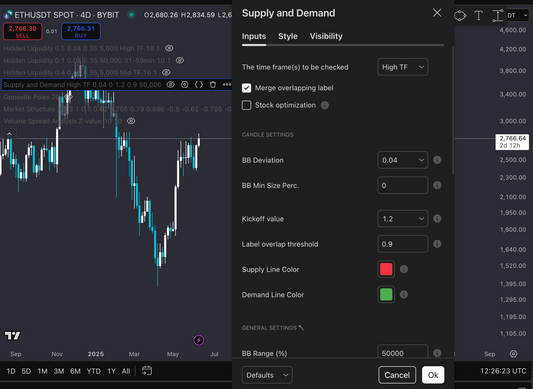Select the YTD time range
This screenshot has width=533, height=389.
[x=93, y=371]
